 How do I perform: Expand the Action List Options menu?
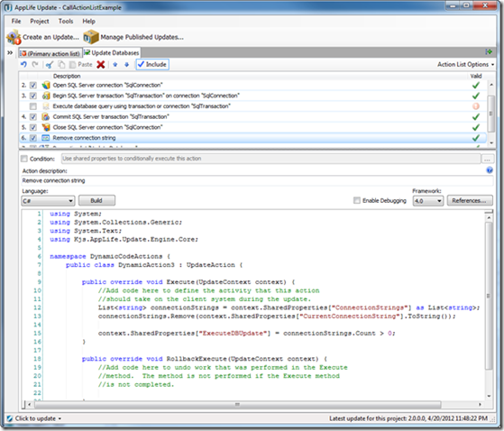point(465,65)
